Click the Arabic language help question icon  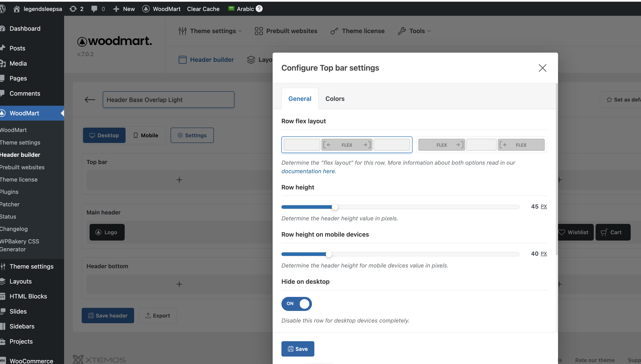coord(259,9)
